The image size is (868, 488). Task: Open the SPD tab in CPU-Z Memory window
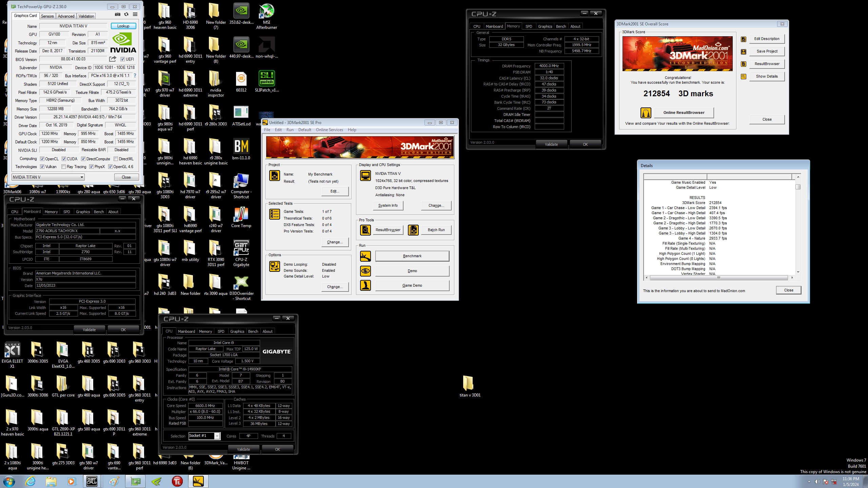tap(529, 26)
